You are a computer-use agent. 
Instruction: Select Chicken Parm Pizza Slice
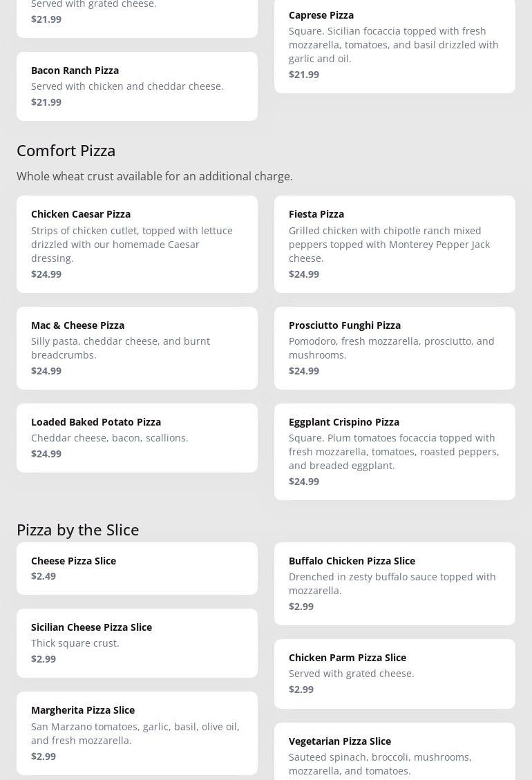pyautogui.click(x=395, y=673)
